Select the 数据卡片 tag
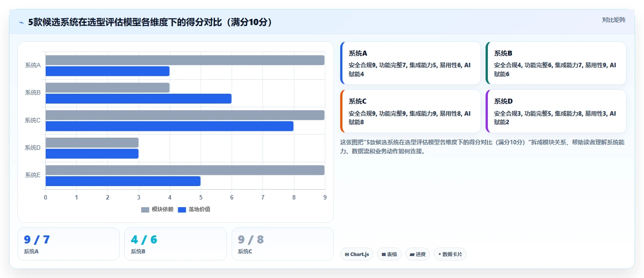 click(x=450, y=254)
